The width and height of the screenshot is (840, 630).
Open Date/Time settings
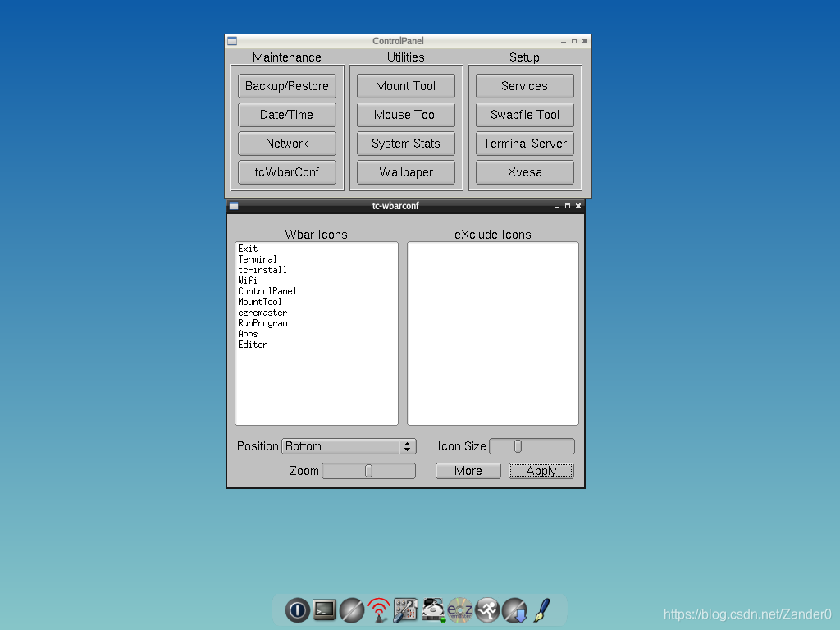coord(286,115)
